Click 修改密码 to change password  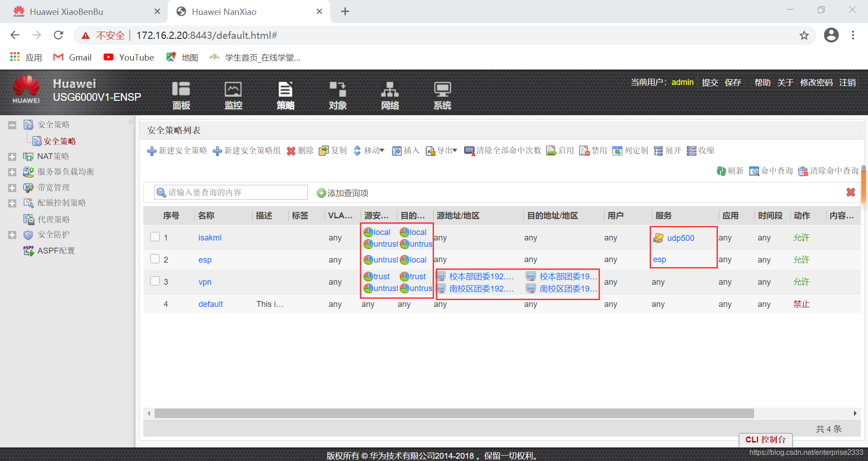(x=816, y=82)
